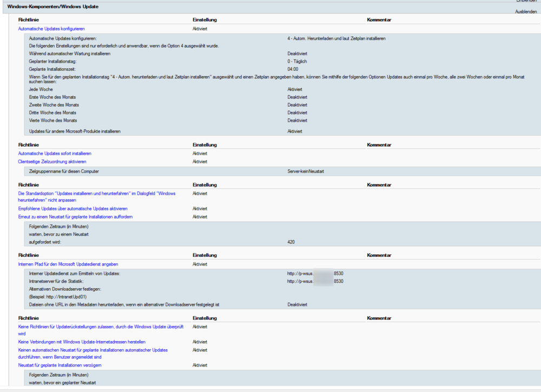Screen dimensions: 541x392
Task: Click the 'Updates für andere Microsoft-Produkte installieren' label
Action: [x=75, y=131]
